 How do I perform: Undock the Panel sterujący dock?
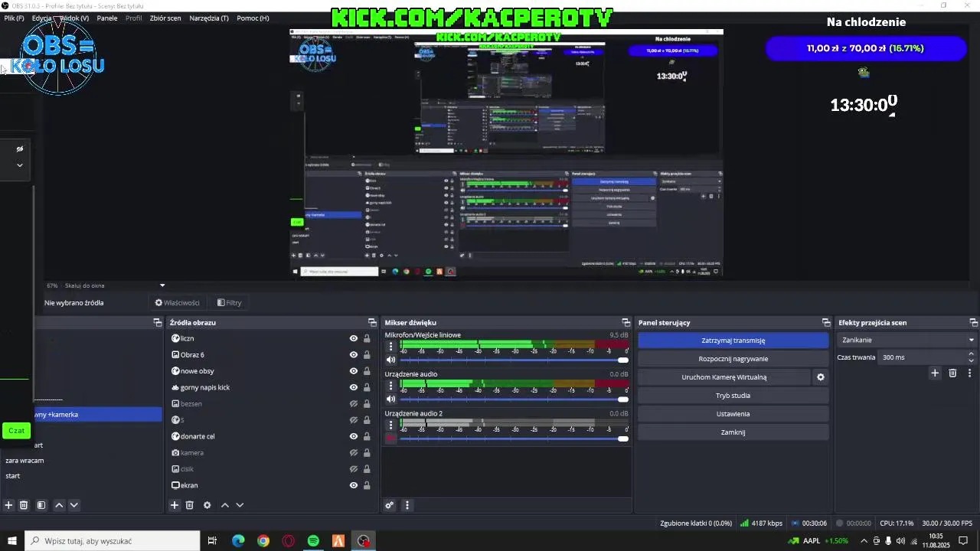tap(826, 323)
